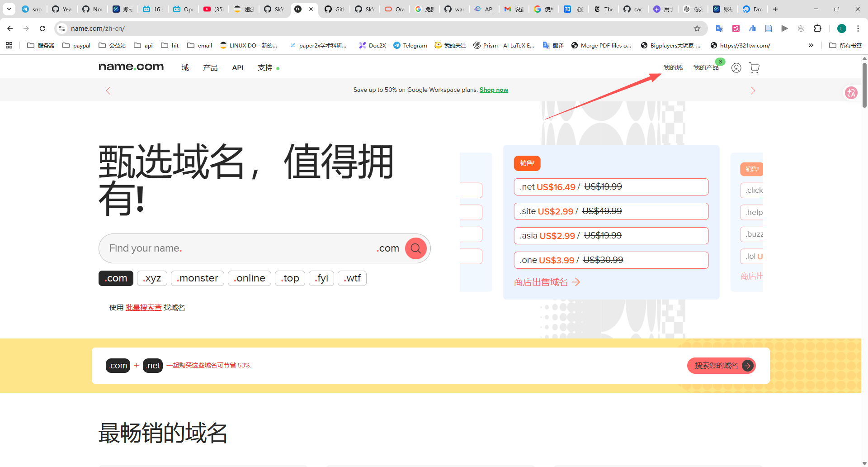Screen dimensions: 868x467
Task: Open the Telegram bookmark
Action: (410, 45)
